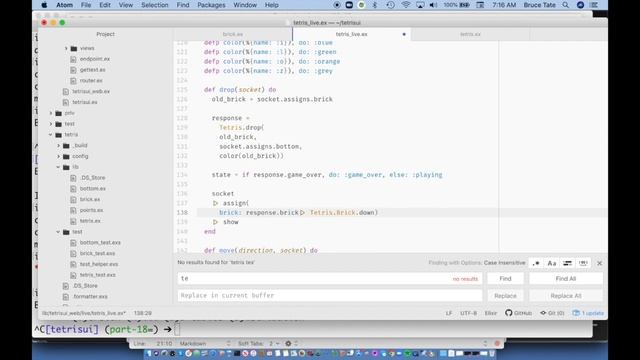Open bottom_test.exs in the tree
640x360 pixels.
click(x=100, y=242)
